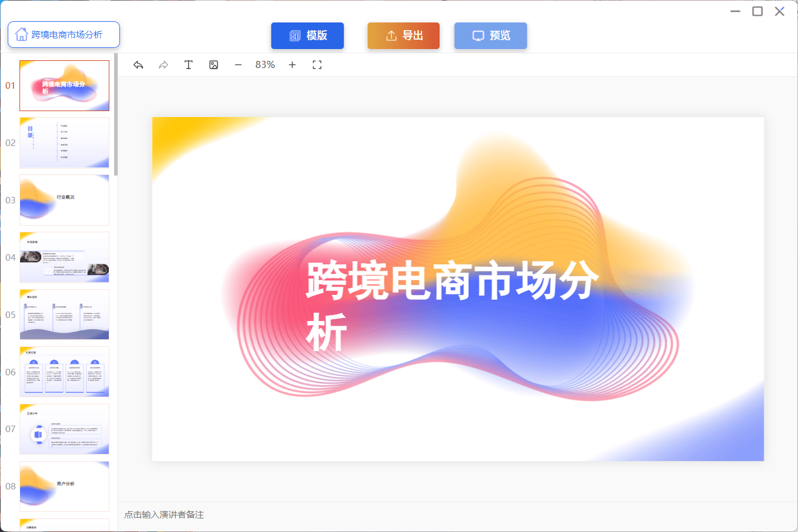Select slide 02 目录 thumbnail
Viewport: 798px width, 532px height.
(x=64, y=142)
